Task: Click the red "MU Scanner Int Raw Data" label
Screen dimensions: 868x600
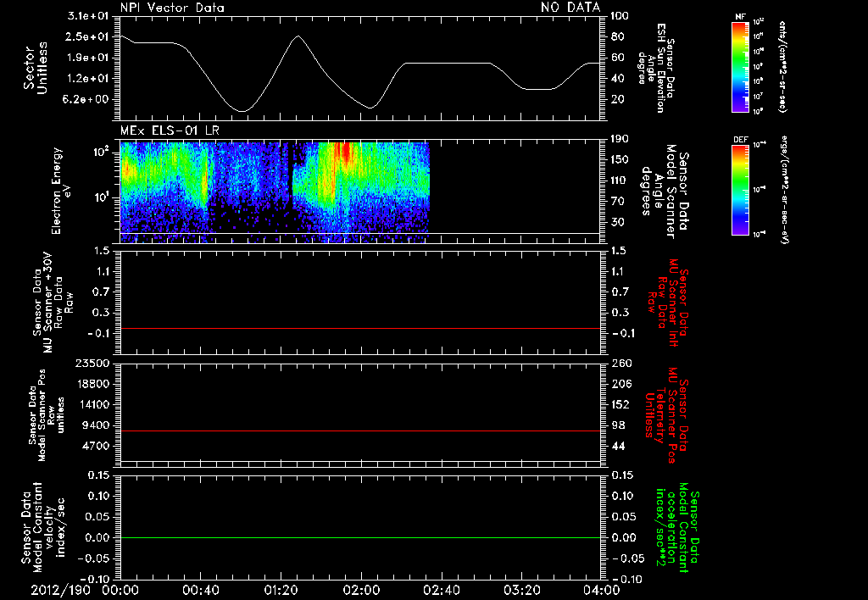Action: click(668, 303)
